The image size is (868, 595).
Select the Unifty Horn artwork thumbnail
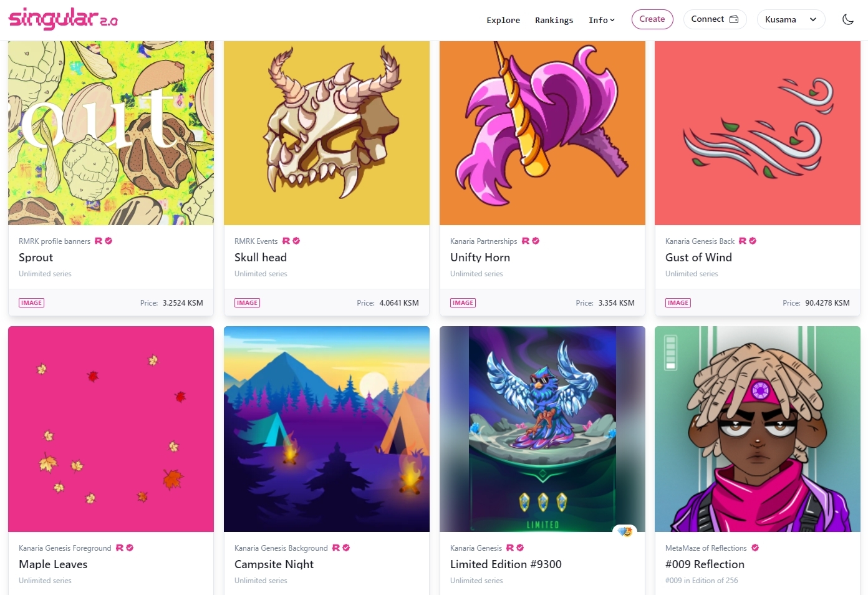tap(542, 133)
